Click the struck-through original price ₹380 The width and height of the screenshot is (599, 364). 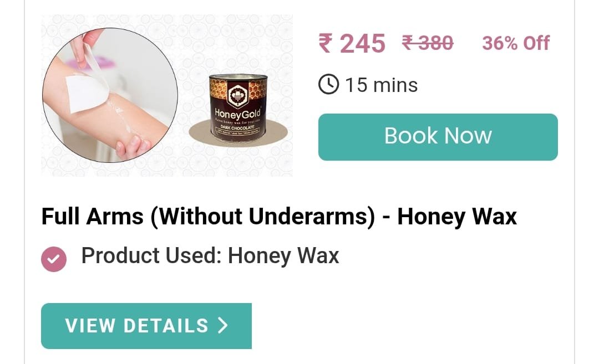point(428,42)
